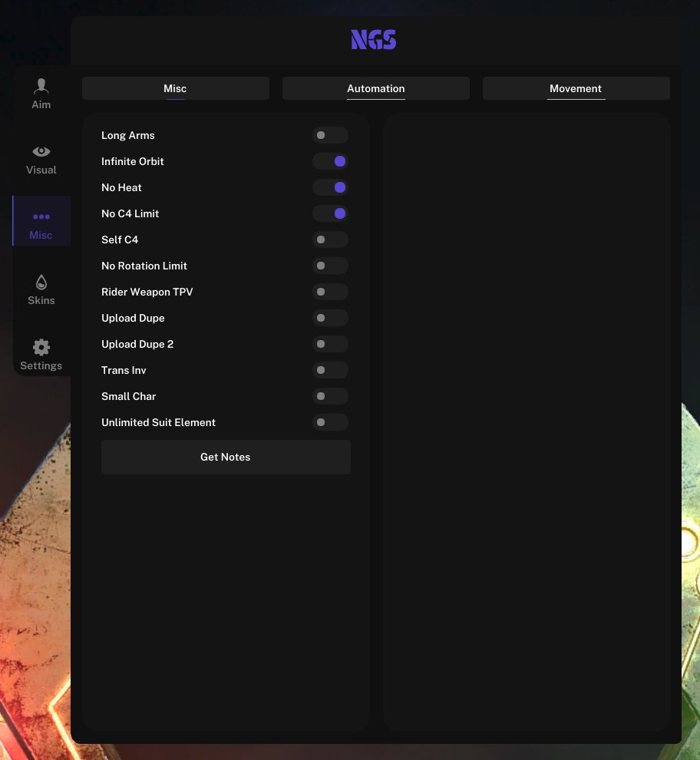Disable the Infinite Orbit toggle
Screen dimensions: 700x760
[330, 161]
